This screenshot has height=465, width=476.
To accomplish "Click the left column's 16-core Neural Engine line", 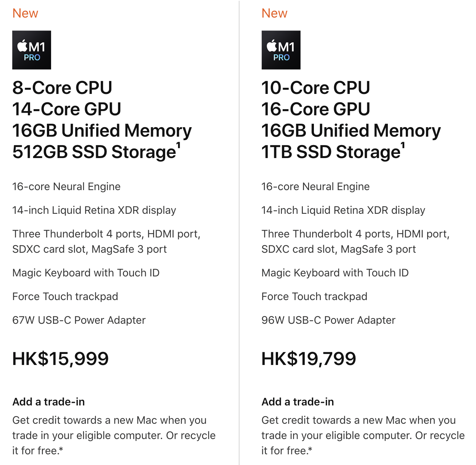I will pos(66,186).
